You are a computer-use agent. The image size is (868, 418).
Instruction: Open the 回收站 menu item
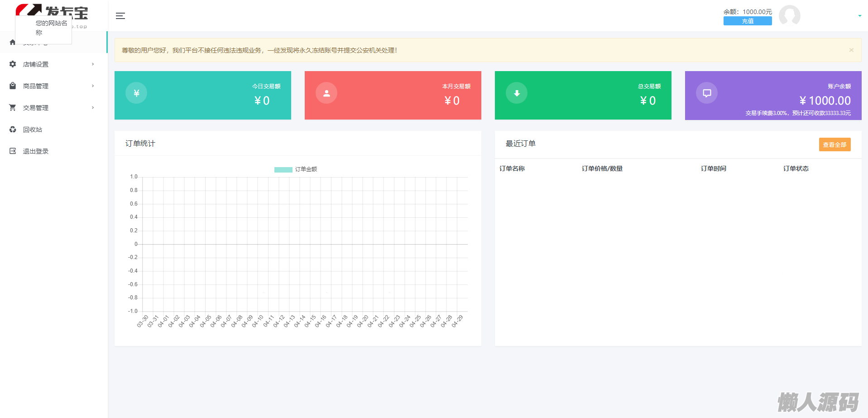[x=33, y=130]
